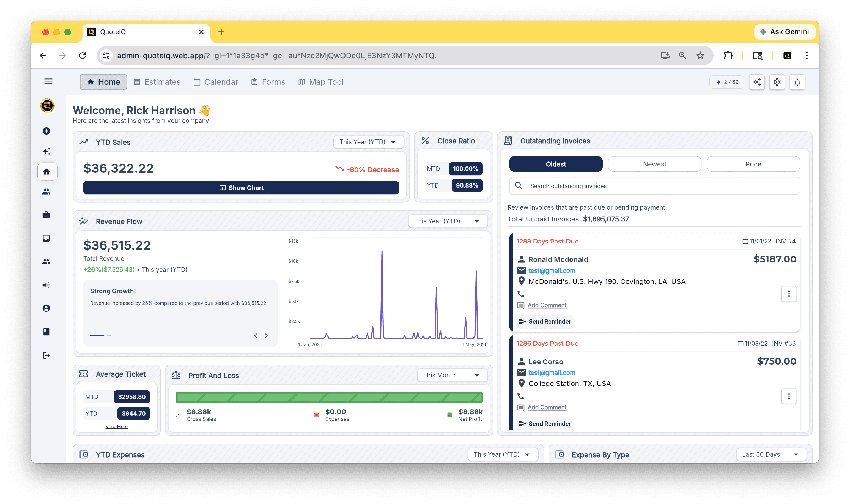Open more options for Ronald Mcdonald invoice
Image resolution: width=850 pixels, height=504 pixels.
tap(789, 294)
